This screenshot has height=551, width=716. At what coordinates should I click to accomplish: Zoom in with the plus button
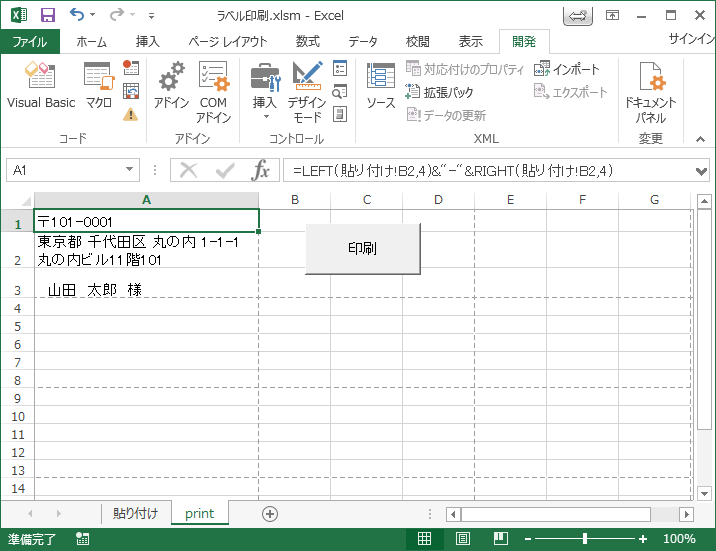pyautogui.click(x=643, y=539)
